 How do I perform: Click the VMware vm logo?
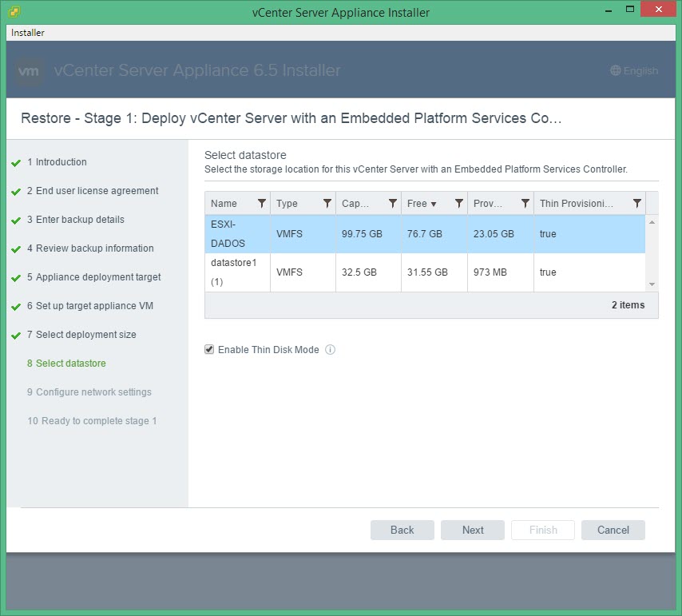tap(29, 70)
